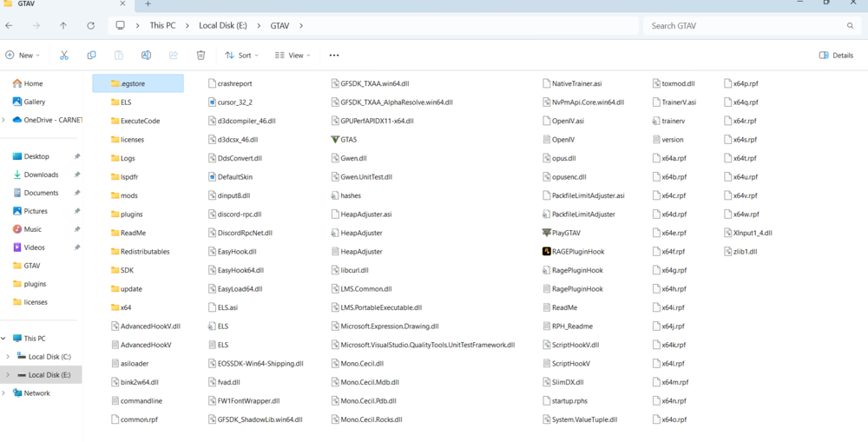Select the cursor_32_2 image file
This screenshot has height=442, width=868.
click(x=230, y=102)
